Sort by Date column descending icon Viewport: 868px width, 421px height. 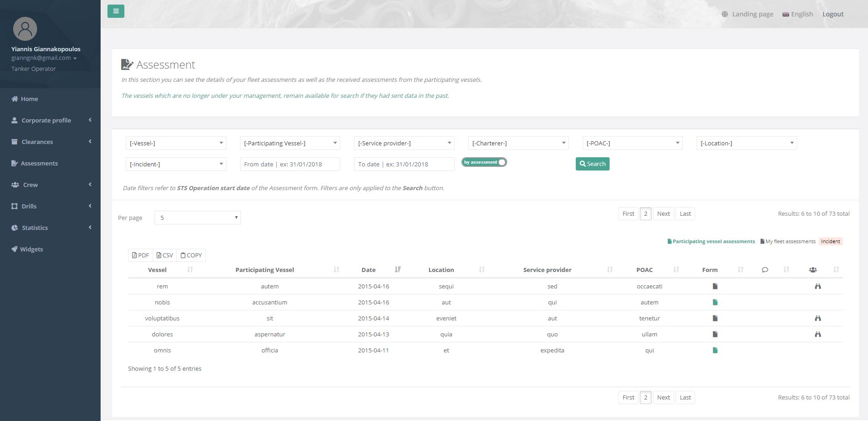(397, 270)
